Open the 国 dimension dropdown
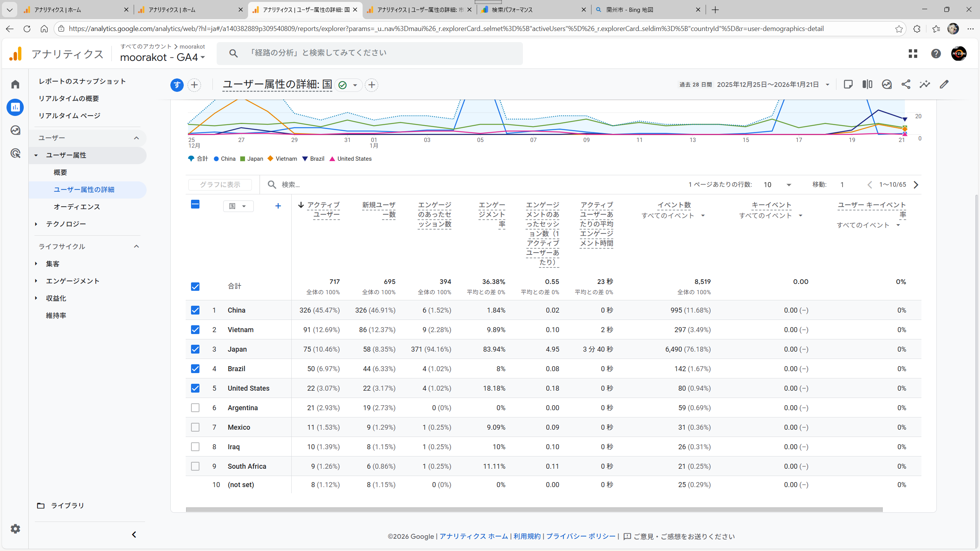This screenshot has height=551, width=980. pyautogui.click(x=238, y=206)
